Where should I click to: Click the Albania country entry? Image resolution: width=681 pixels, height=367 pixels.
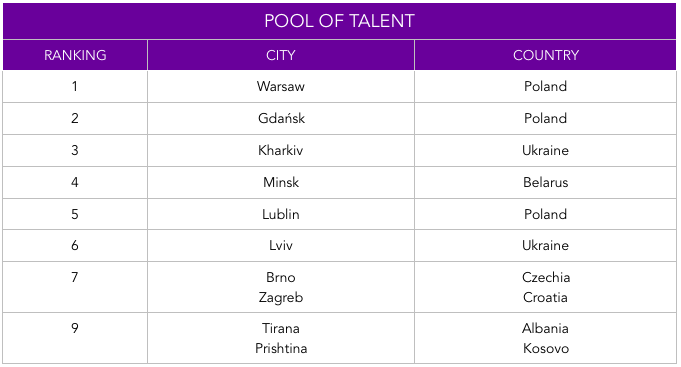[545, 328]
